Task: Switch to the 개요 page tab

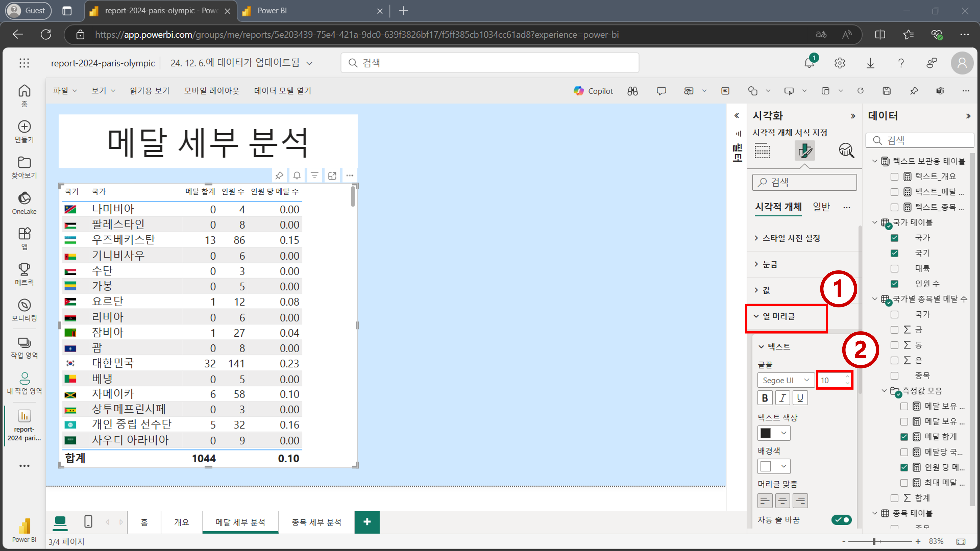Action: click(182, 523)
